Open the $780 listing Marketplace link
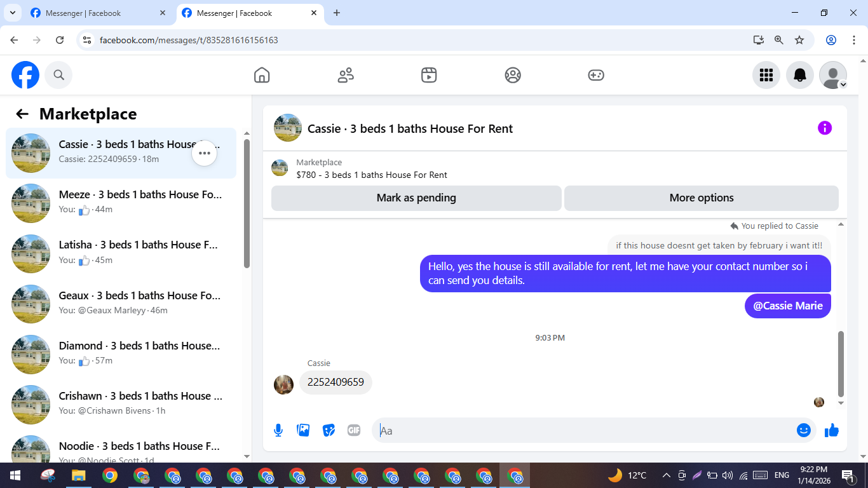The width and height of the screenshot is (868, 488). click(372, 175)
